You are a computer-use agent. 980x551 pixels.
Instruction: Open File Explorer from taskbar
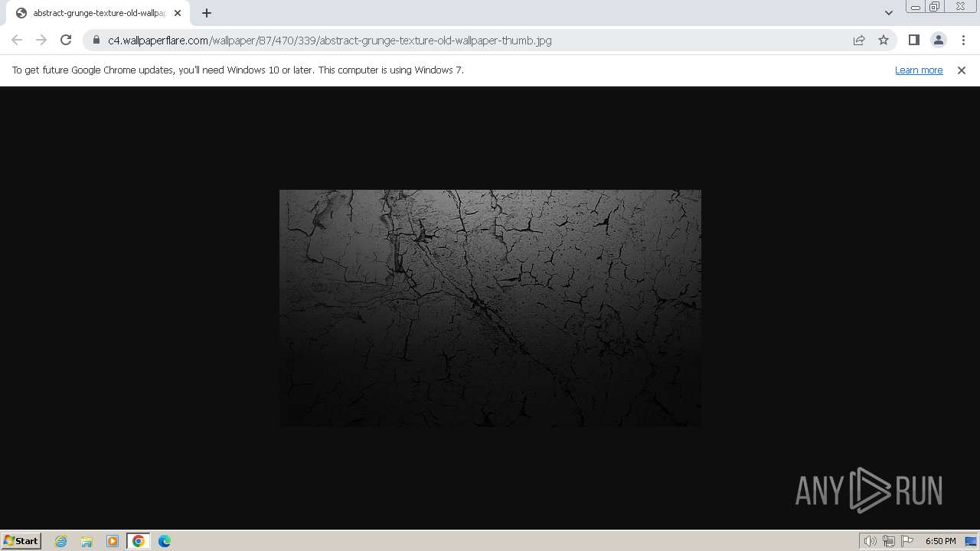(x=87, y=541)
